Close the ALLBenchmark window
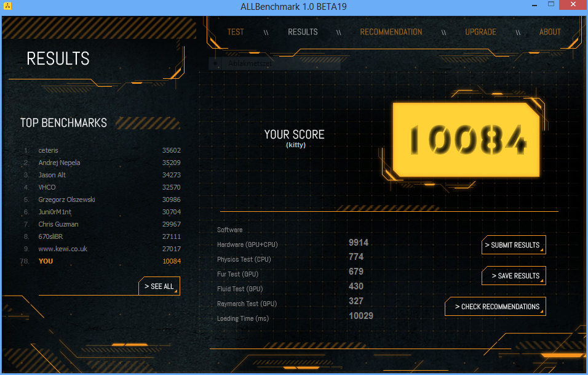The image size is (588, 375). click(573, 4)
